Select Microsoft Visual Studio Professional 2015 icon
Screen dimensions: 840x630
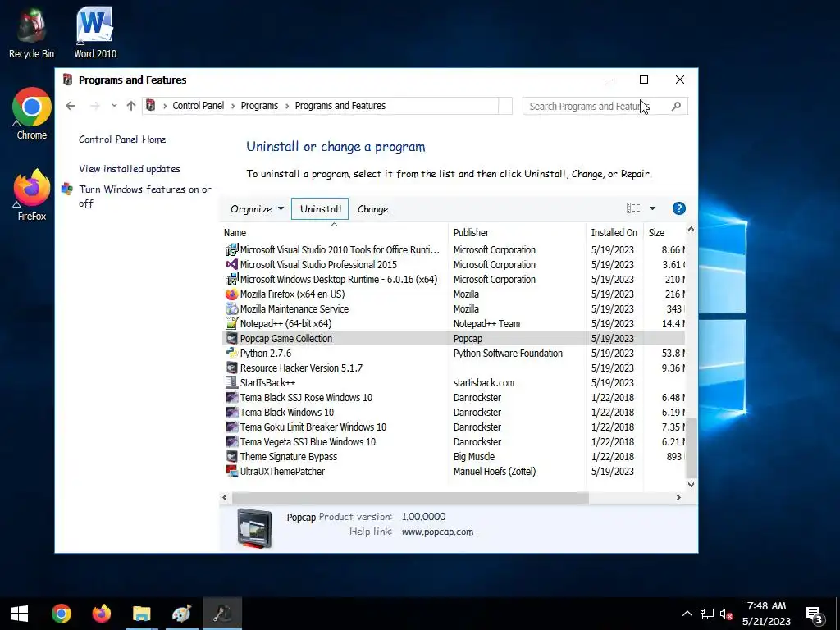click(x=231, y=265)
